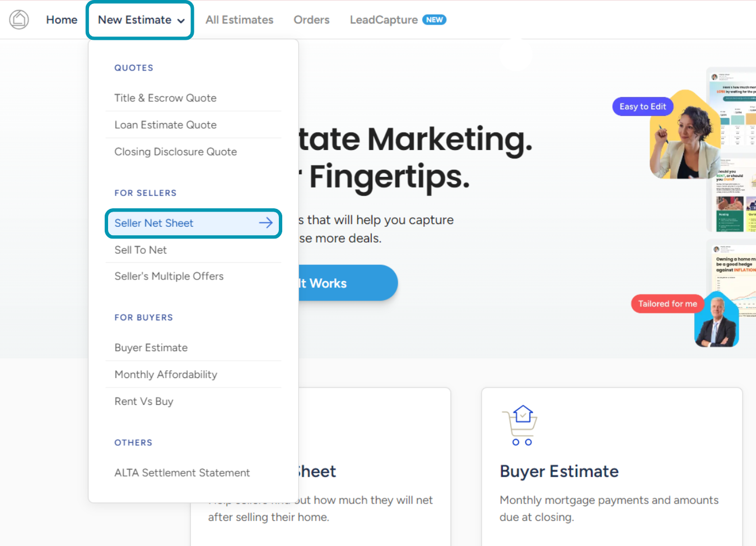756x546 pixels.
Task: Click the QUOTES section header
Action: point(134,68)
